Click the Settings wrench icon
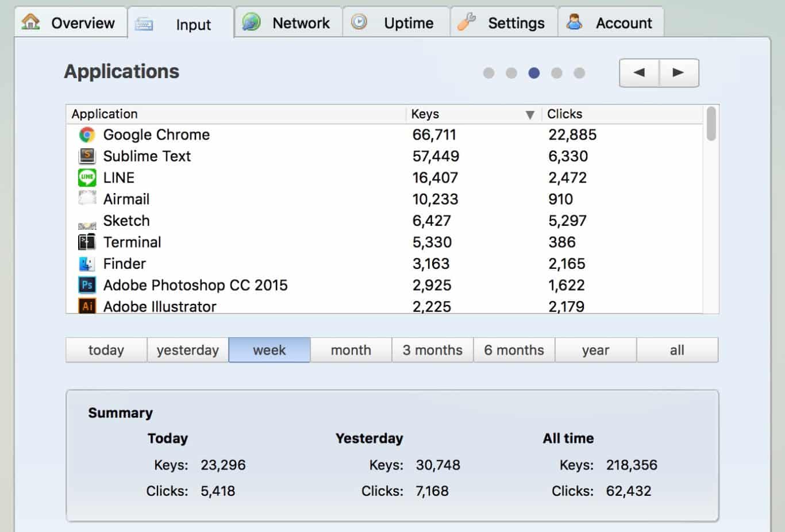This screenshot has height=532, width=785. tap(467, 22)
